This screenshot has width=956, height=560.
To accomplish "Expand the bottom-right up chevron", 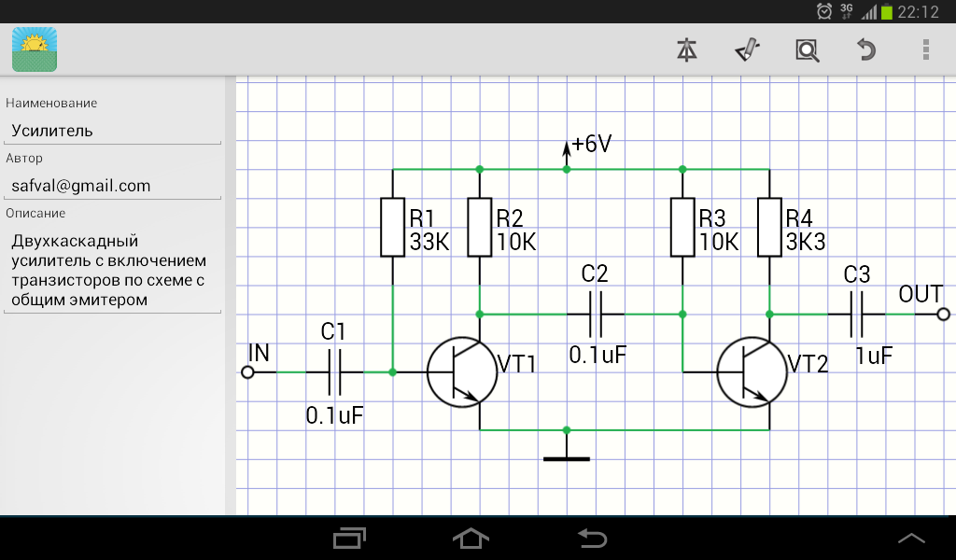I will [911, 538].
